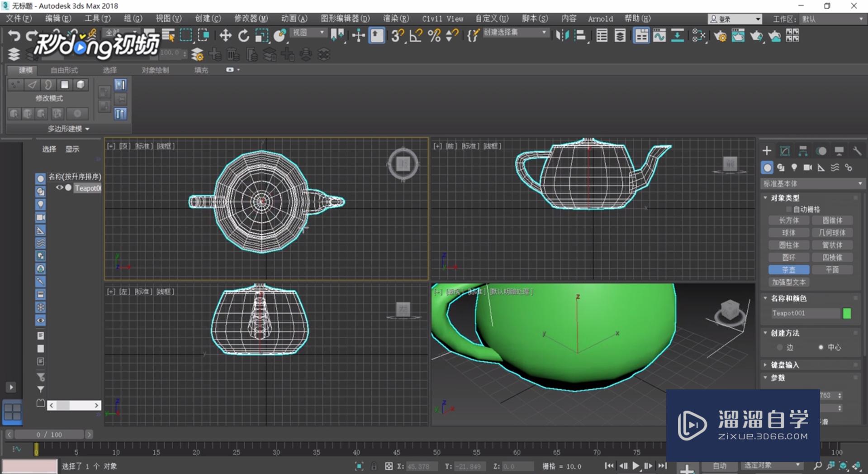Enable the 自动栅格 checkbox

point(789,209)
